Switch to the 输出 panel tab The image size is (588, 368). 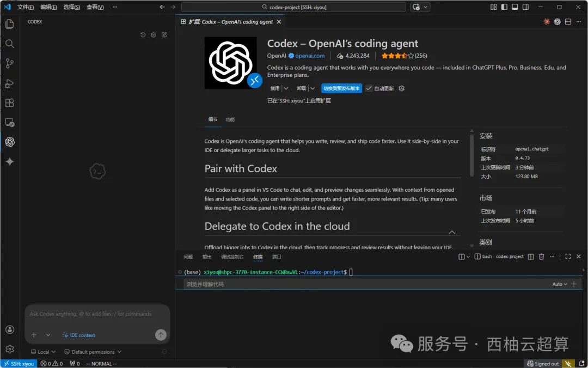207,257
